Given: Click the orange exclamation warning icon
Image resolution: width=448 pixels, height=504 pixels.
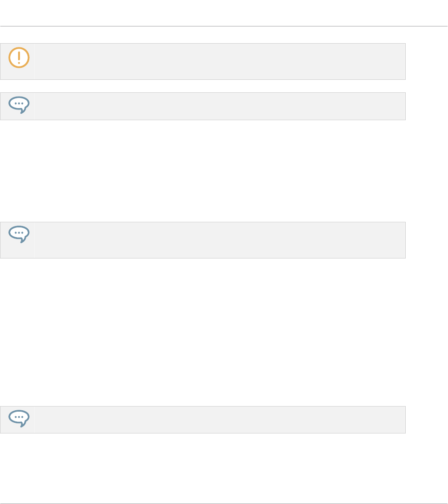Looking at the screenshot, I should pos(19,58).
